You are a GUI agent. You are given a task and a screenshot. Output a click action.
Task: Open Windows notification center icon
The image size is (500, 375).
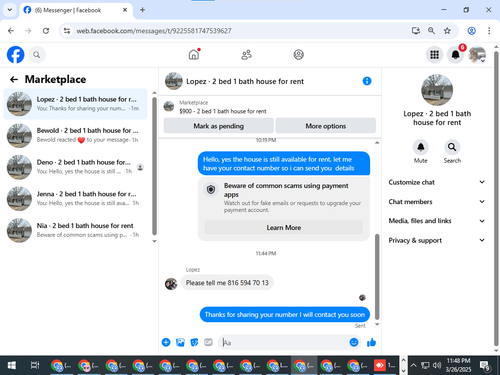484,366
